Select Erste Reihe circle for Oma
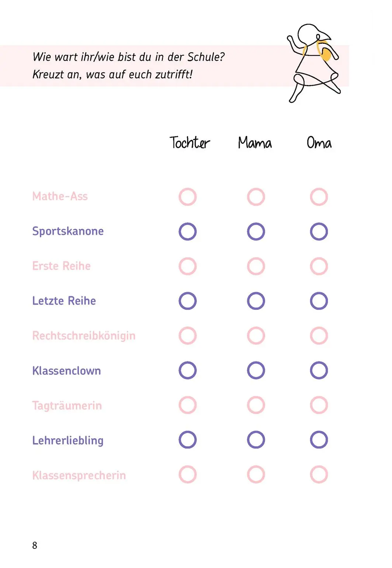Viewport: 392px width, 568px height. [319, 266]
